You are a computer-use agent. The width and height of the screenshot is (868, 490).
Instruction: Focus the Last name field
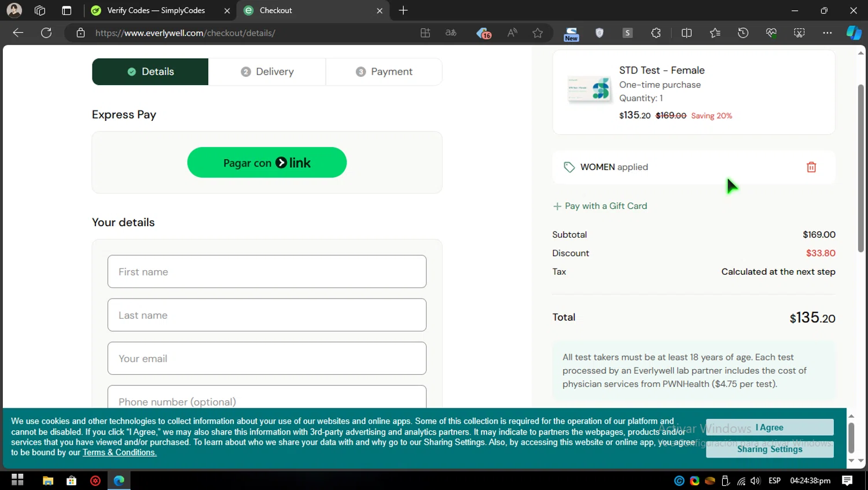[x=267, y=315]
